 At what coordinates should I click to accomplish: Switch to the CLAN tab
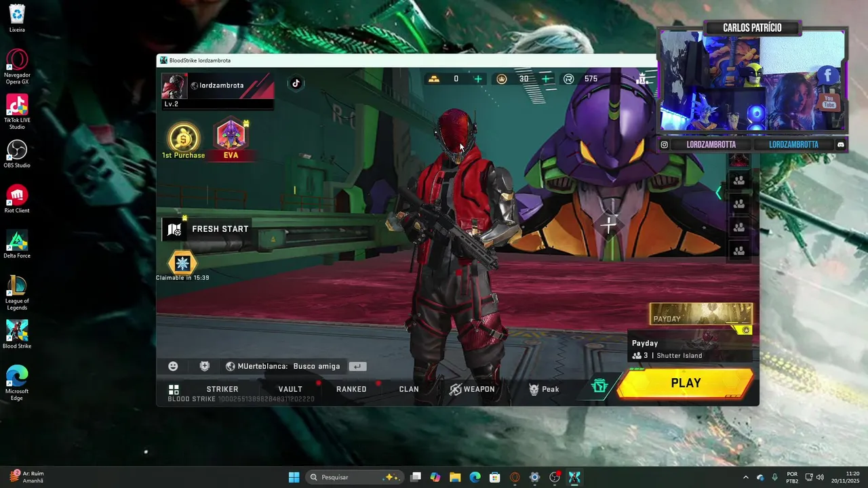coord(409,389)
